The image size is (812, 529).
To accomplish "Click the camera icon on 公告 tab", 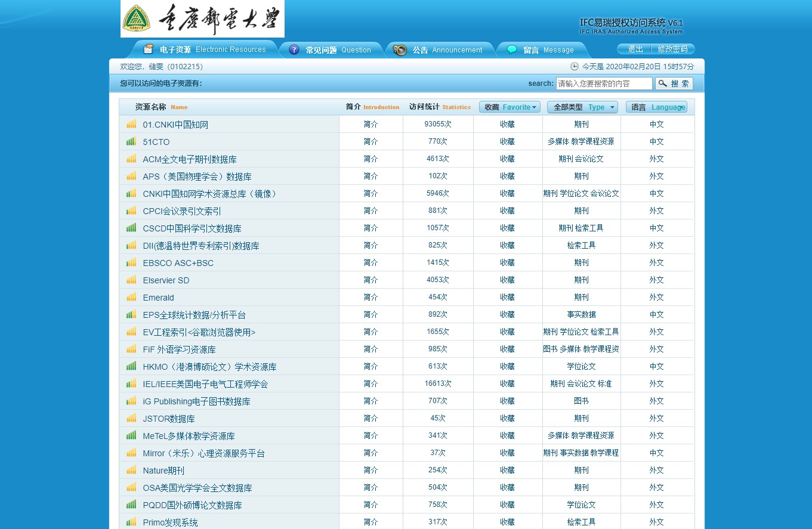I will 400,50.
